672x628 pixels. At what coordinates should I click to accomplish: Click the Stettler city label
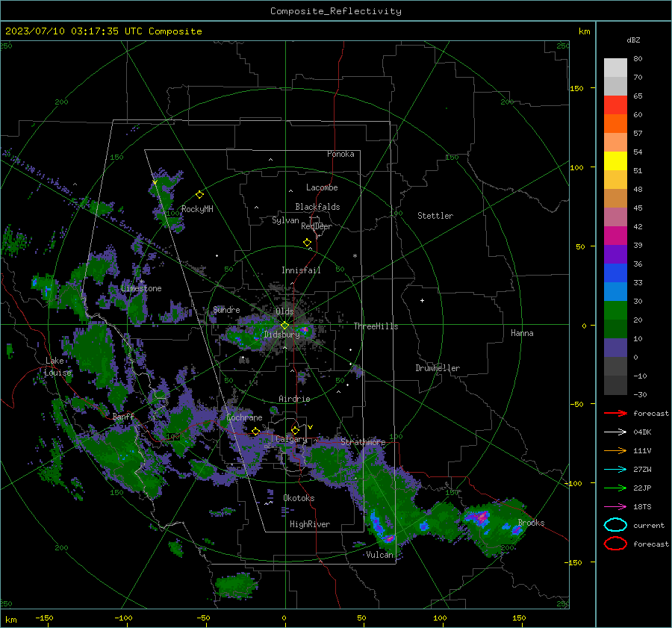tap(435, 216)
